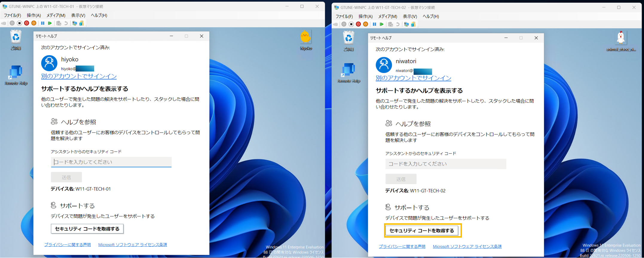Select Remote Help shortcut on TECH-01 desktop
The image size is (644, 258).
click(x=16, y=75)
